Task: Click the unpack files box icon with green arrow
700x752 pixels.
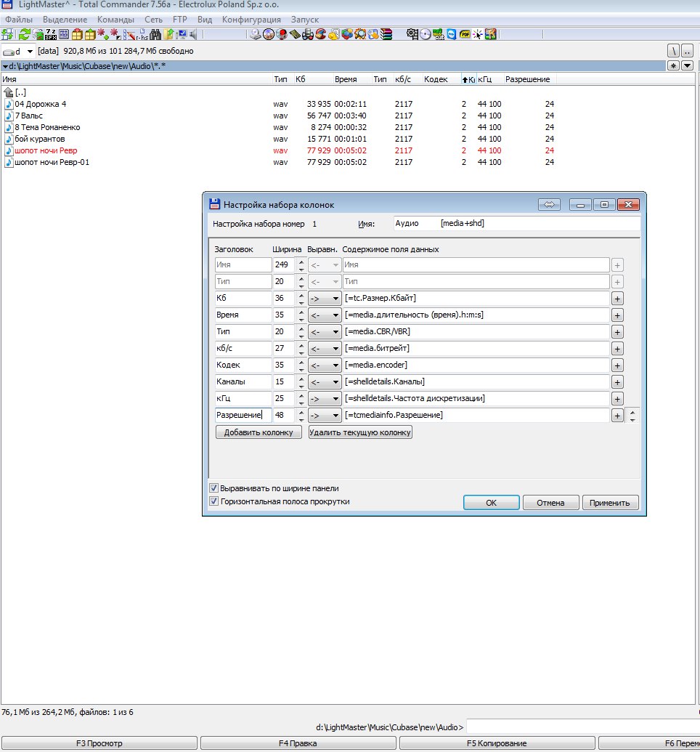Action: click(90, 34)
